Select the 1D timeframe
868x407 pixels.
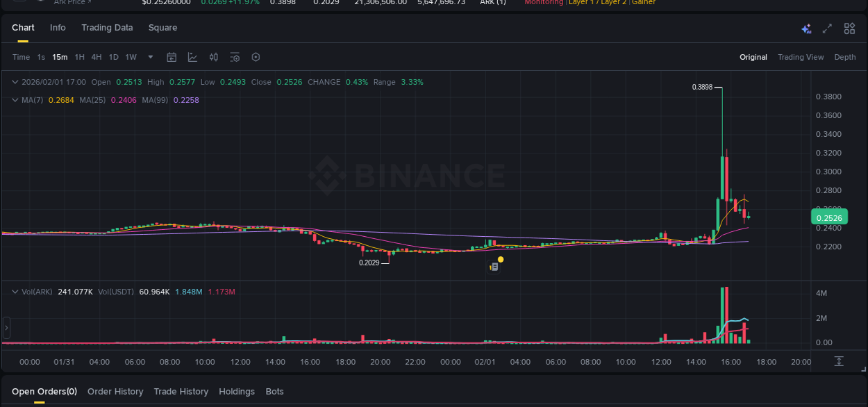(113, 57)
